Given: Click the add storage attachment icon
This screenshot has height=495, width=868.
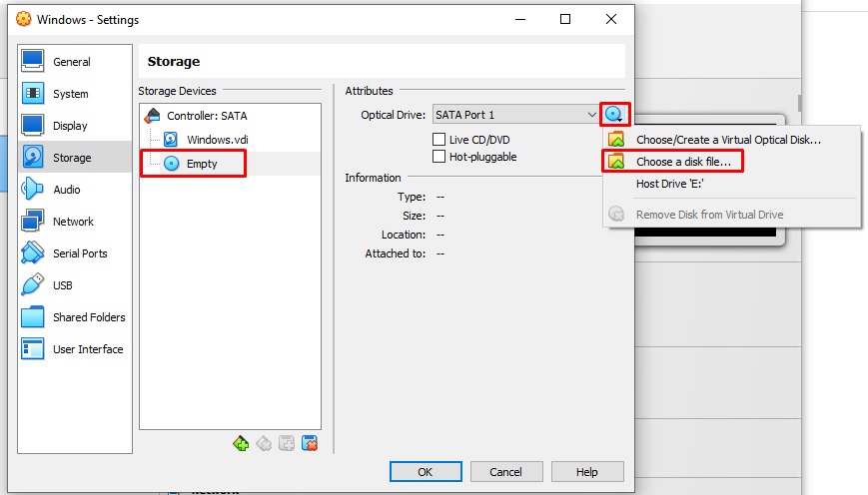Looking at the screenshot, I should tap(287, 443).
